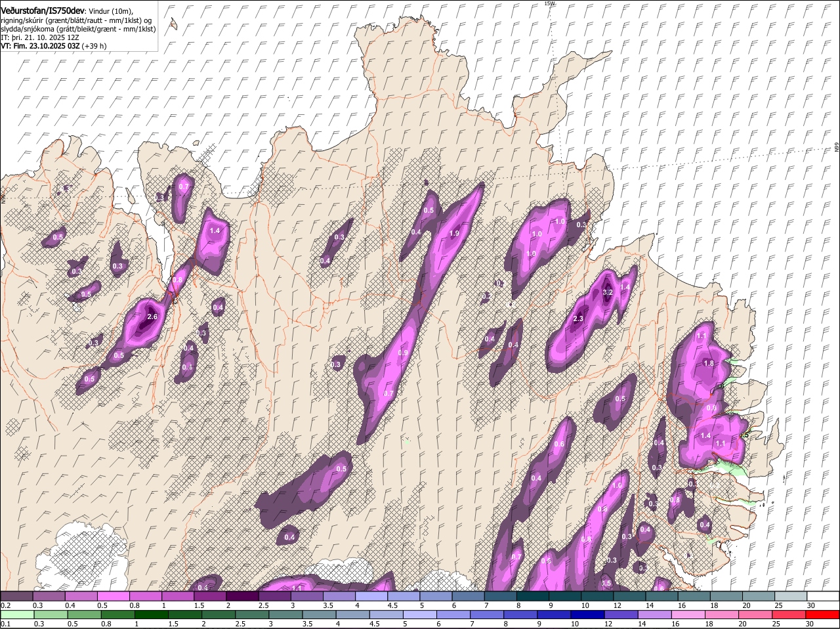Select the upper legend swatch labeled 8

click(533, 596)
